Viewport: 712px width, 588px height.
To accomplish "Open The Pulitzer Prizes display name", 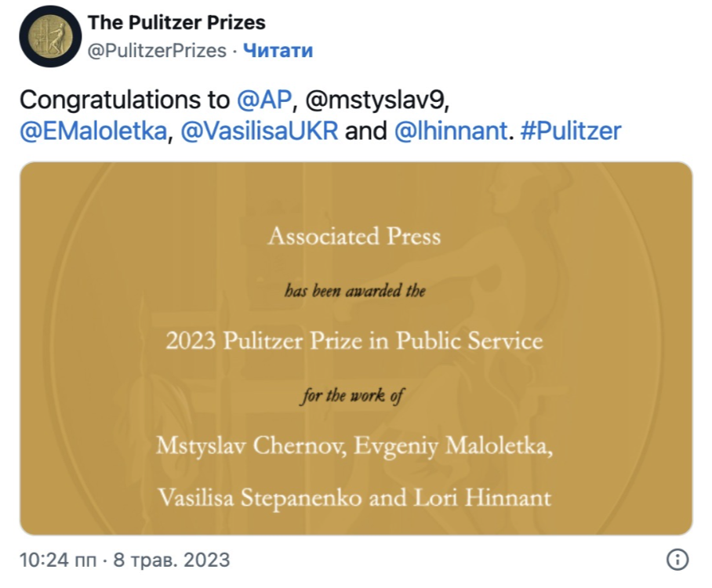I will click(176, 22).
